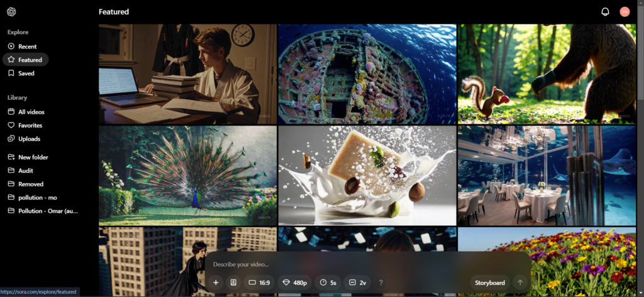The image size is (644, 297).
Task: Click the All videos film icon
Action: [11, 112]
